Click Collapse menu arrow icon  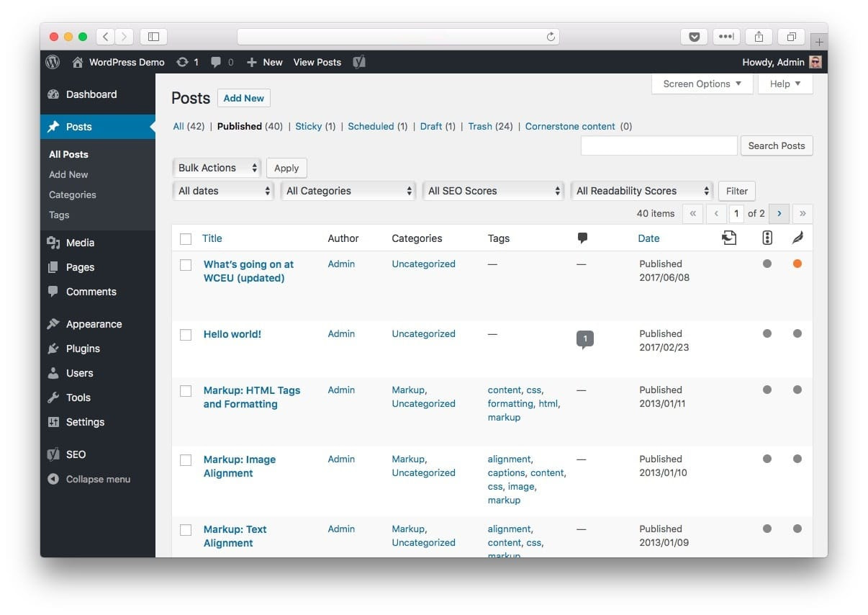[x=53, y=479]
